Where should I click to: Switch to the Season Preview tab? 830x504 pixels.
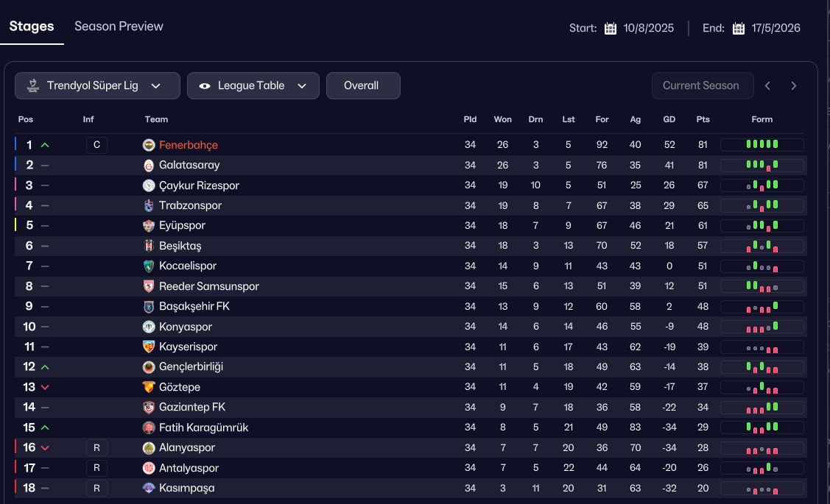coord(119,26)
